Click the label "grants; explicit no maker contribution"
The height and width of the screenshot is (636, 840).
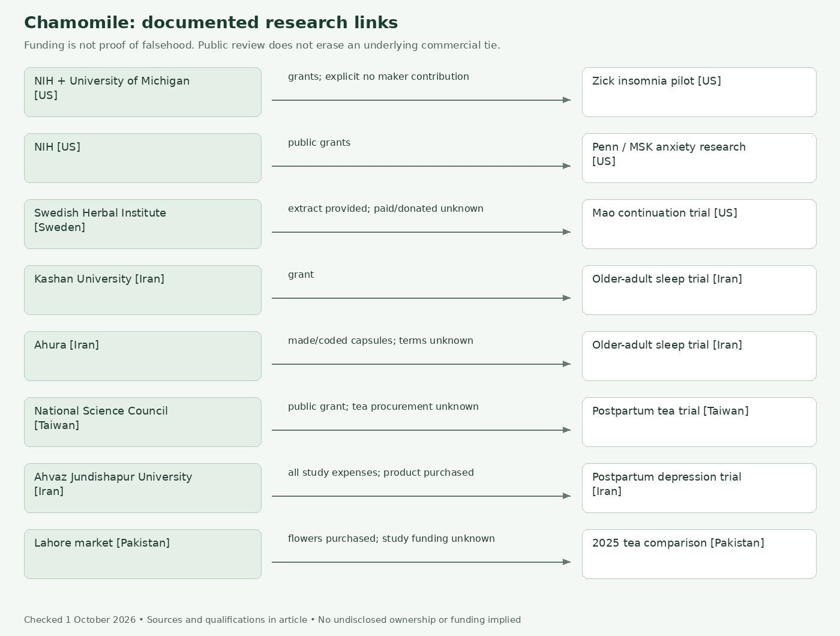[x=379, y=77]
